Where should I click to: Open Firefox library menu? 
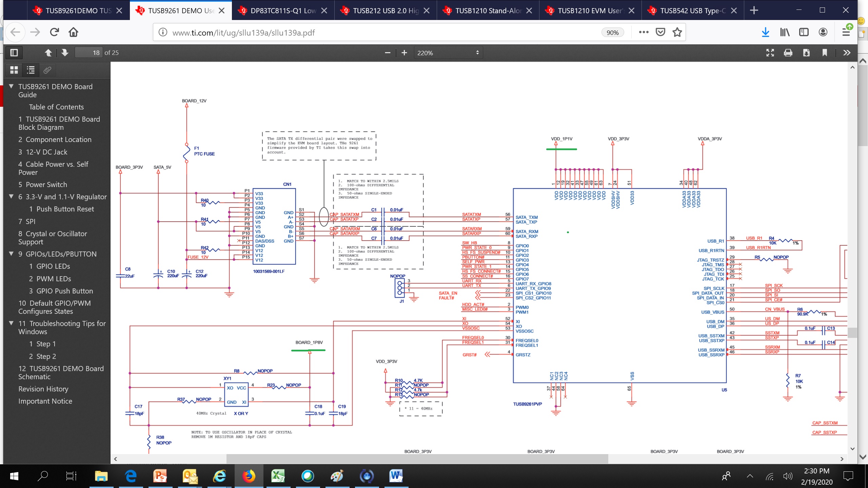point(785,33)
